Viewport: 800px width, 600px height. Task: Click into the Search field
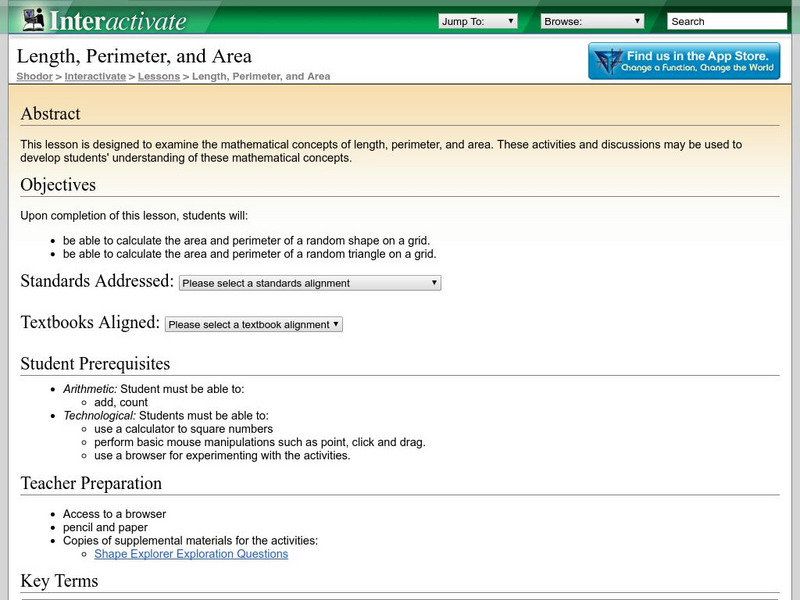[x=727, y=21]
